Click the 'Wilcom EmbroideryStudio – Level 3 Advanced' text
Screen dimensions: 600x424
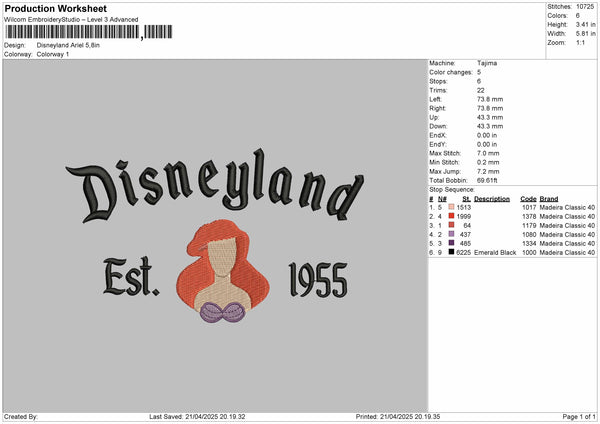coord(71,20)
